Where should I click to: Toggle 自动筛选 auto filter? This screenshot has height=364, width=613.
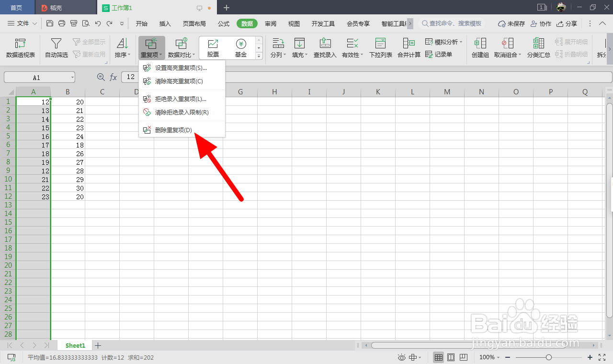57,48
